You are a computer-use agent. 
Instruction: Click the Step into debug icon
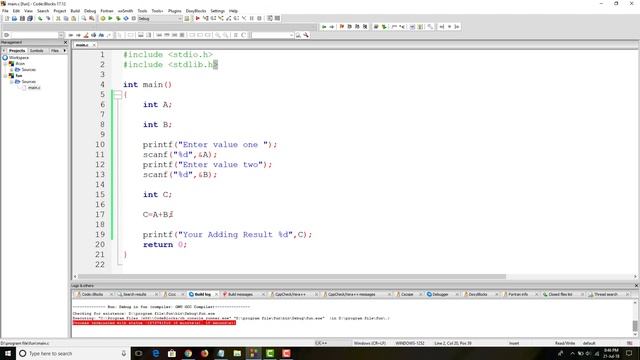click(221, 18)
